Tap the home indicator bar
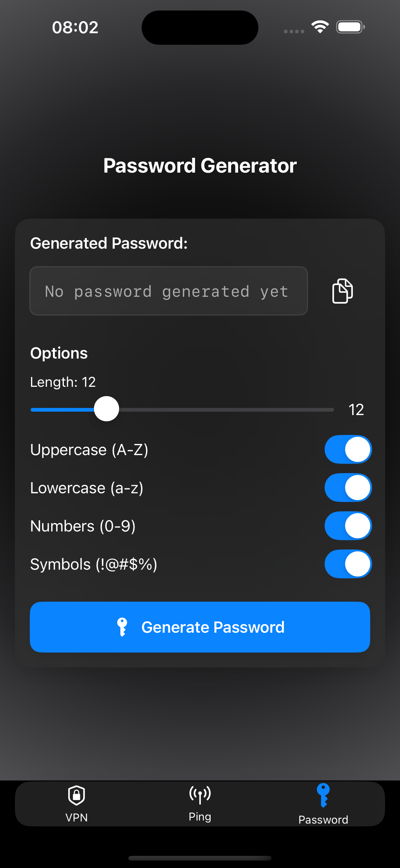This screenshot has width=400, height=868. [x=200, y=858]
